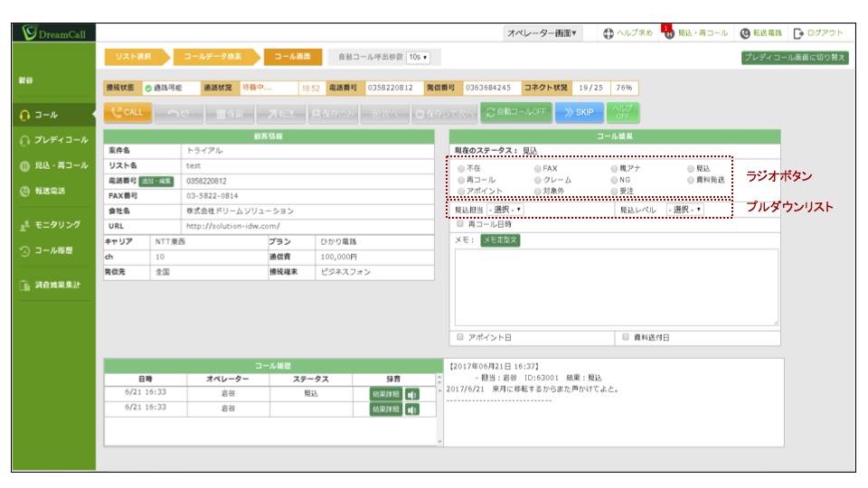Open モニタリング in the left sidebar
Viewport: 868px width, 488px height.
pos(52,225)
